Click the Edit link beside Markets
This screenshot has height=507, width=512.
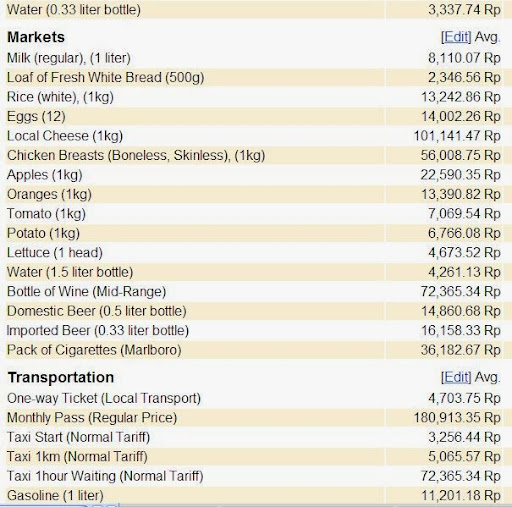pos(456,37)
